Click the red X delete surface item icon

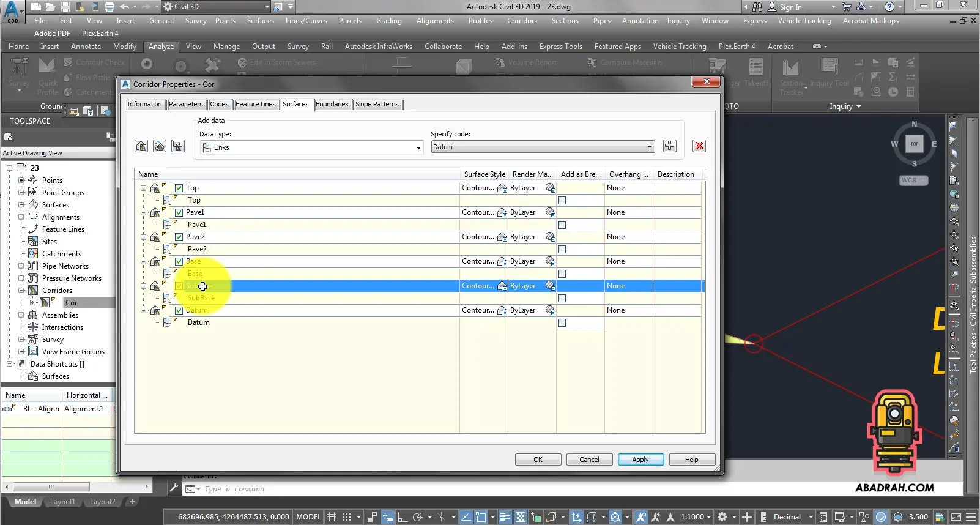coord(699,146)
